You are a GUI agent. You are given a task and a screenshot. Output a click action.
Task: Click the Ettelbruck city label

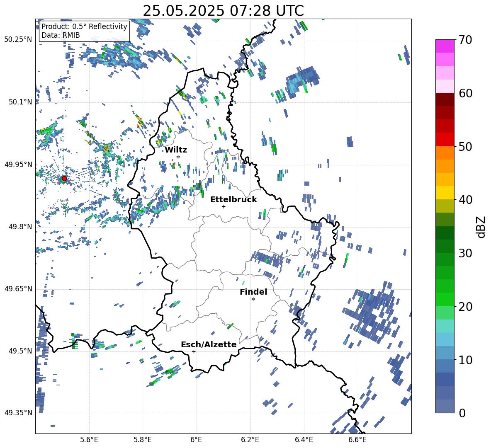(233, 200)
